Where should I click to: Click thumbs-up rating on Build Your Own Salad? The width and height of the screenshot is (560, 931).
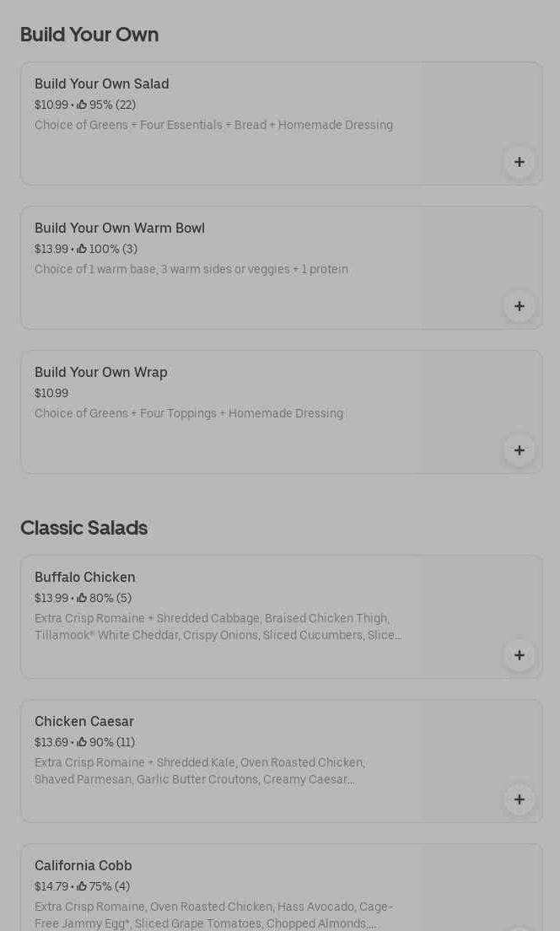82,105
